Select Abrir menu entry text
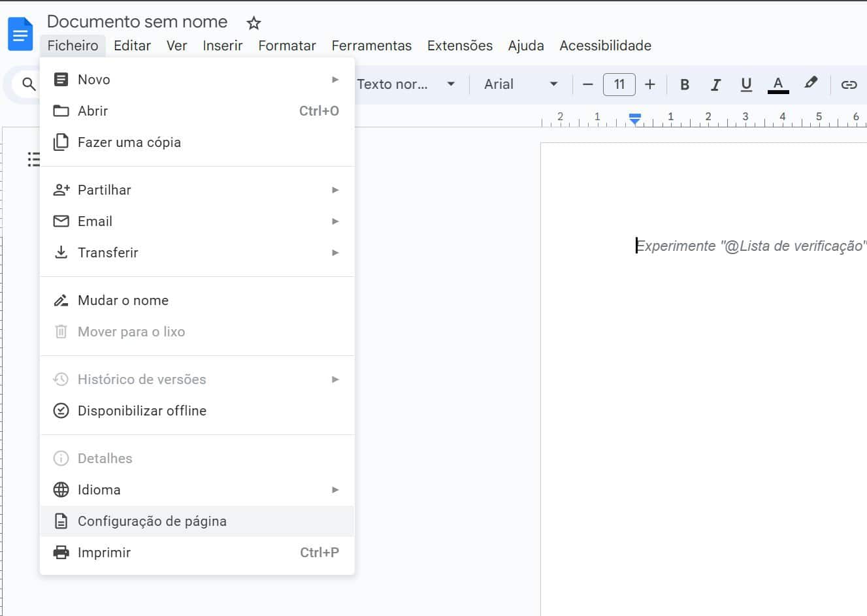 pos(93,111)
